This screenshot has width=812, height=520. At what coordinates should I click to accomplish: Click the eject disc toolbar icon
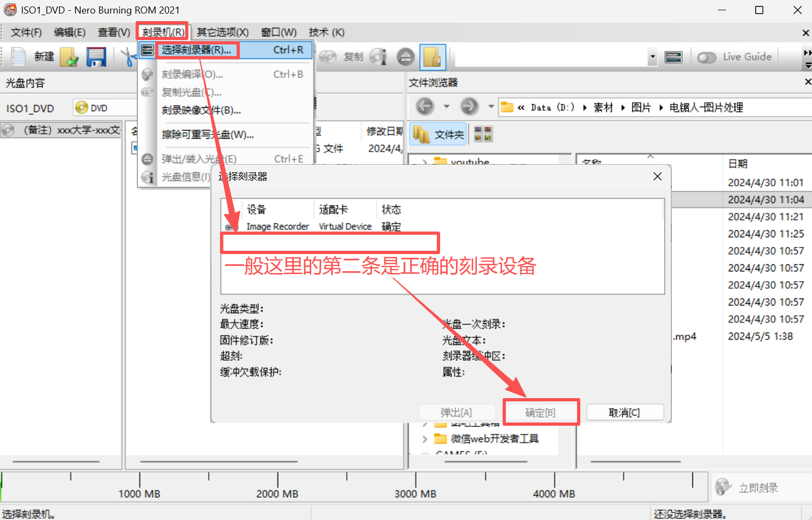(405, 56)
